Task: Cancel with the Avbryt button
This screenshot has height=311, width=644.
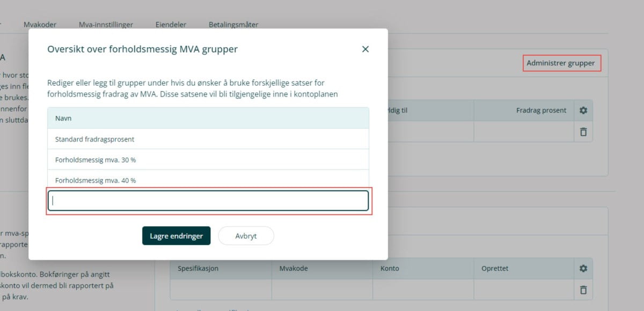Action: (246, 236)
